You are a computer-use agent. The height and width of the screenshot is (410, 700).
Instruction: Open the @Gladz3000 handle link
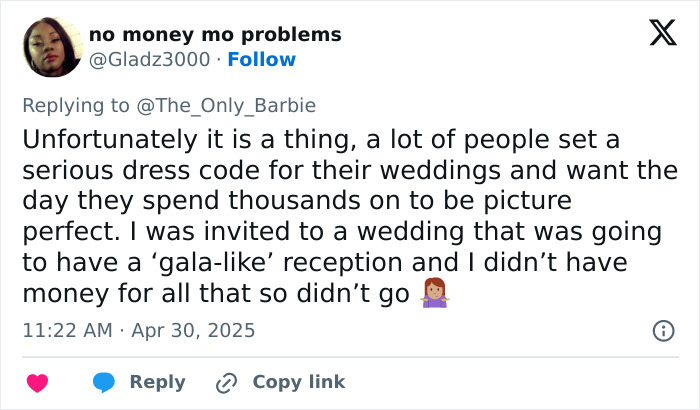149,59
